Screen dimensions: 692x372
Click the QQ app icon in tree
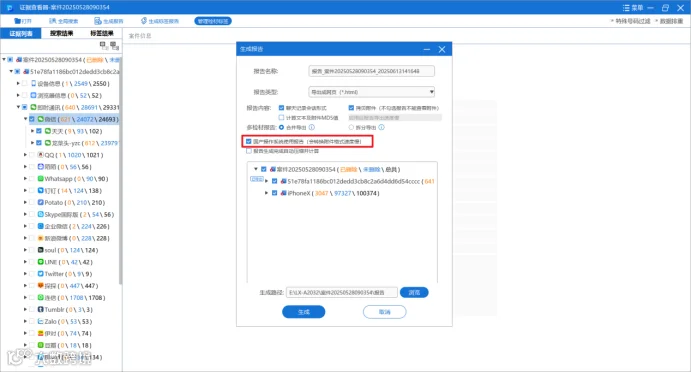click(40, 155)
